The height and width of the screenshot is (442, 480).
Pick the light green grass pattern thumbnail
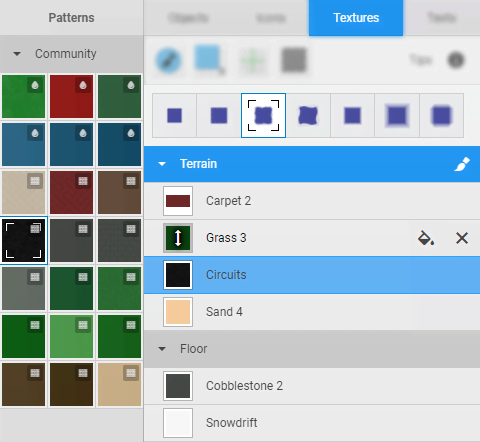point(71,336)
